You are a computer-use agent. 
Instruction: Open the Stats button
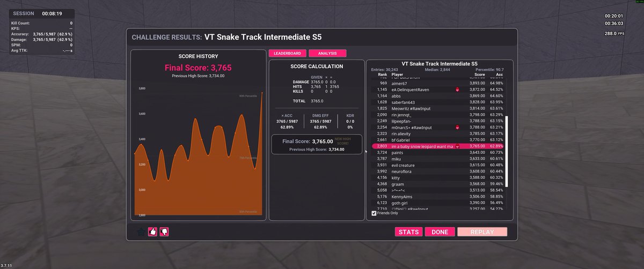(x=409, y=232)
